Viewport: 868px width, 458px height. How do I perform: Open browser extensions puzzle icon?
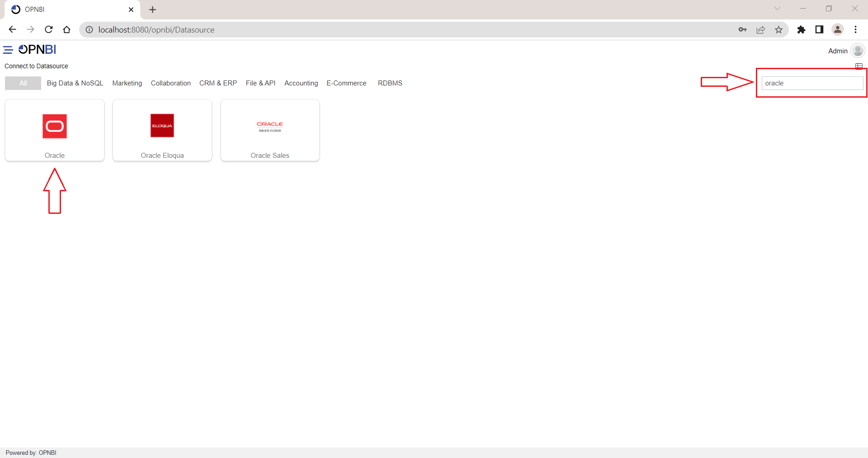pyautogui.click(x=801, y=30)
